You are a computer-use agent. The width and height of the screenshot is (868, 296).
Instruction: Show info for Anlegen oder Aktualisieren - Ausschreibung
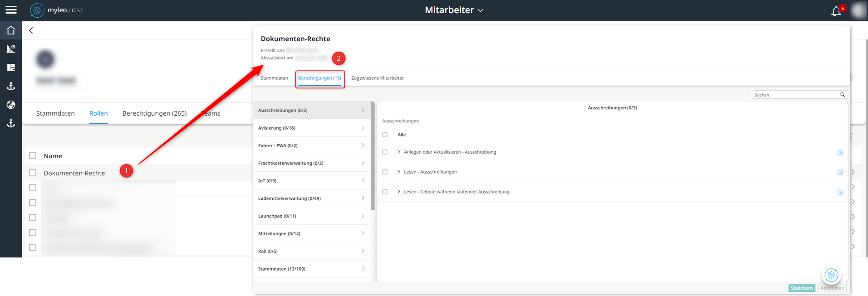click(840, 152)
